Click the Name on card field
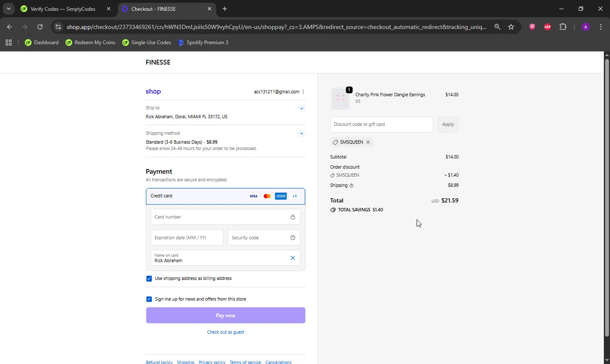610x364 pixels. [225, 258]
